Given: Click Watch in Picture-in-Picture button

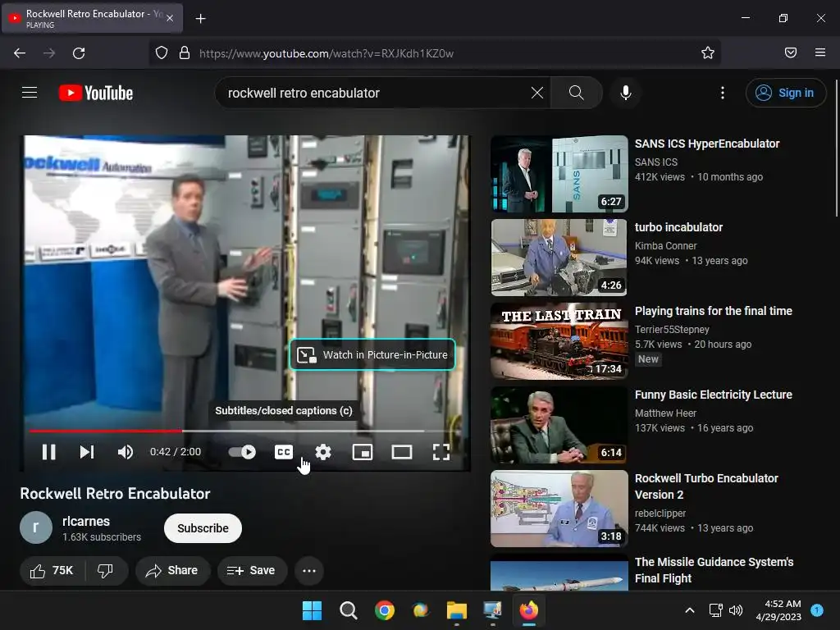Looking at the screenshot, I should click(x=372, y=354).
